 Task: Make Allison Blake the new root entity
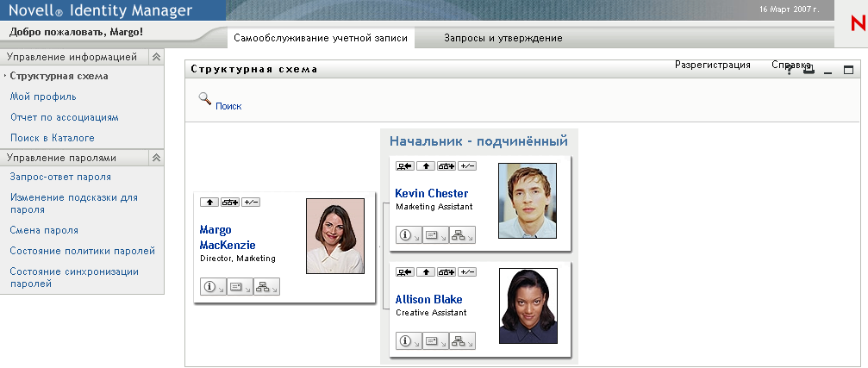pos(405,271)
